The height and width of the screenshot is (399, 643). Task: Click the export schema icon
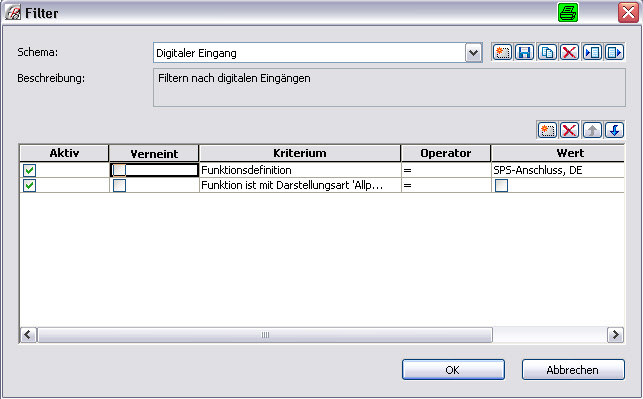click(614, 52)
